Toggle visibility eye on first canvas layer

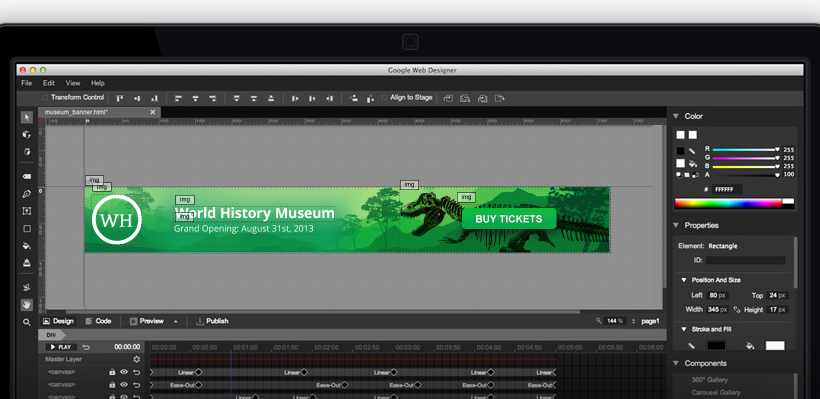click(124, 372)
